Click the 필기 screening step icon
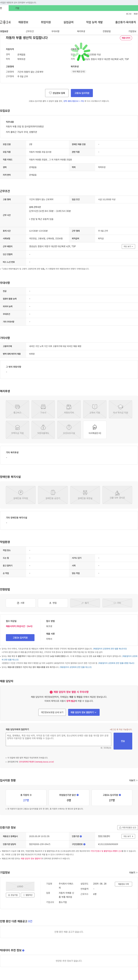 pos(85,603)
